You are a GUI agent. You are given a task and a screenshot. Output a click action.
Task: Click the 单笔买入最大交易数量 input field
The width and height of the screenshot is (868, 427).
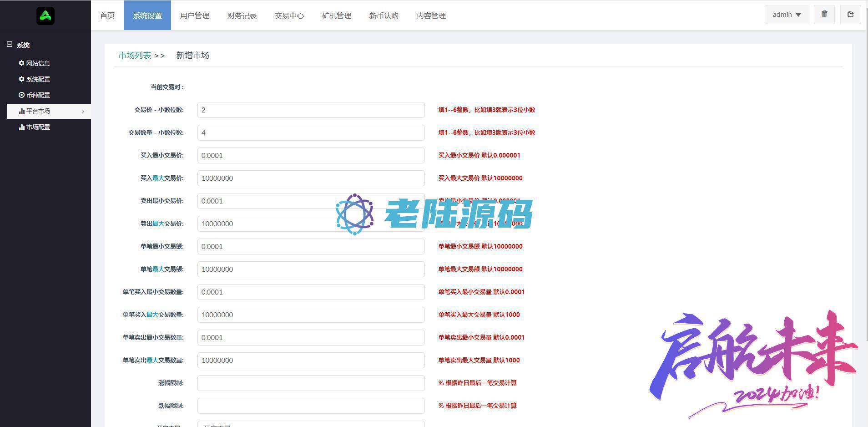coord(311,315)
